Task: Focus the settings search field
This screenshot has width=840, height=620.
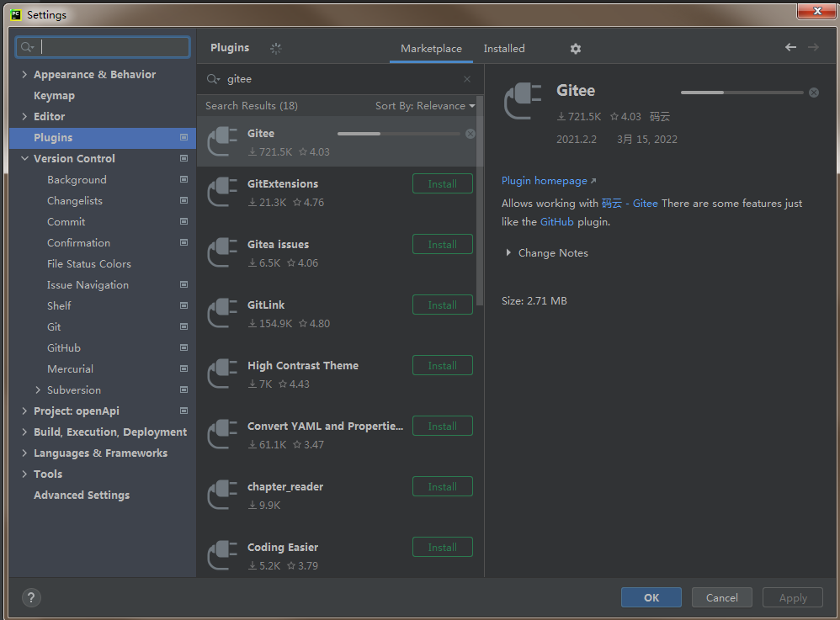Action: pyautogui.click(x=103, y=47)
